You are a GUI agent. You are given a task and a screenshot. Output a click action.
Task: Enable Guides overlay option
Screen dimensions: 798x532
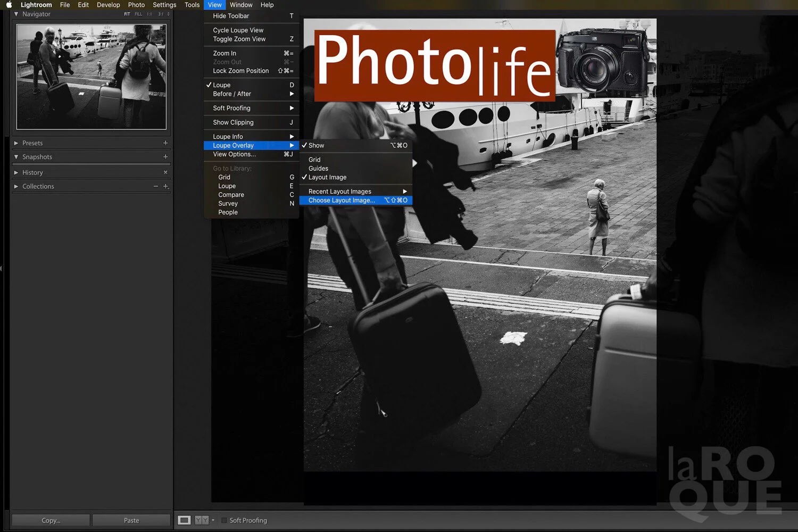click(x=356, y=168)
